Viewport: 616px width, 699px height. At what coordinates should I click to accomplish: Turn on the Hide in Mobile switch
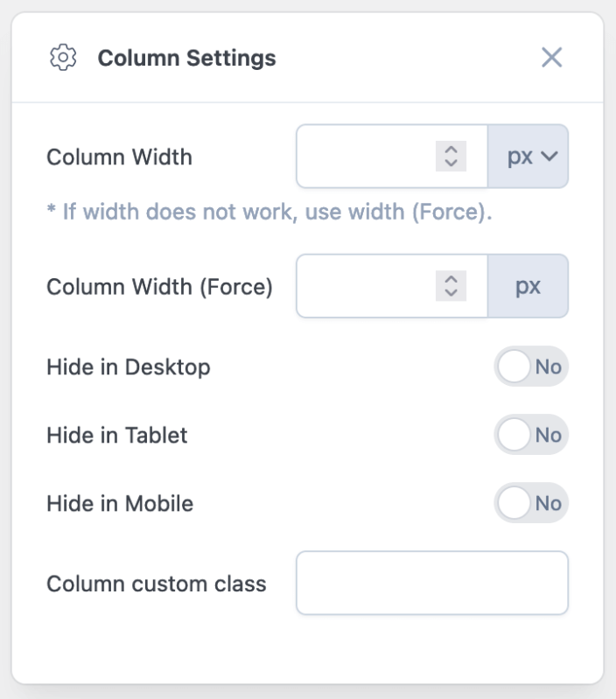click(x=531, y=503)
